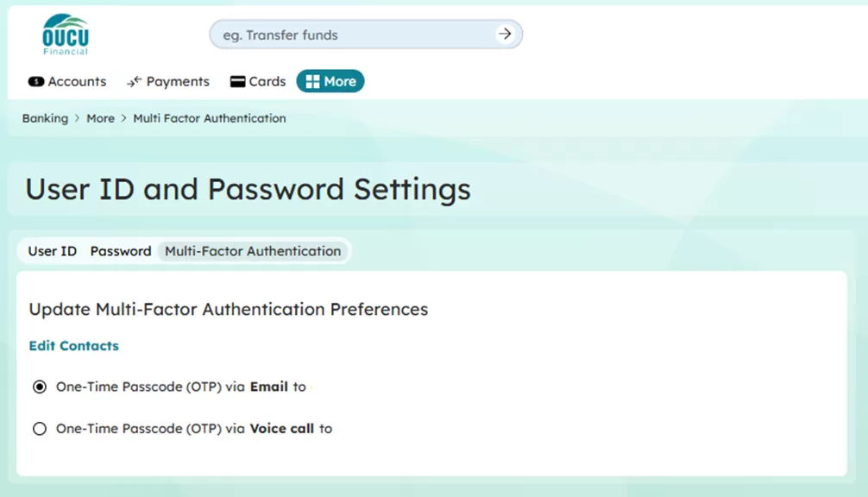Click Multi Factor Authentication breadcrumb
868x497 pixels.
click(x=210, y=118)
